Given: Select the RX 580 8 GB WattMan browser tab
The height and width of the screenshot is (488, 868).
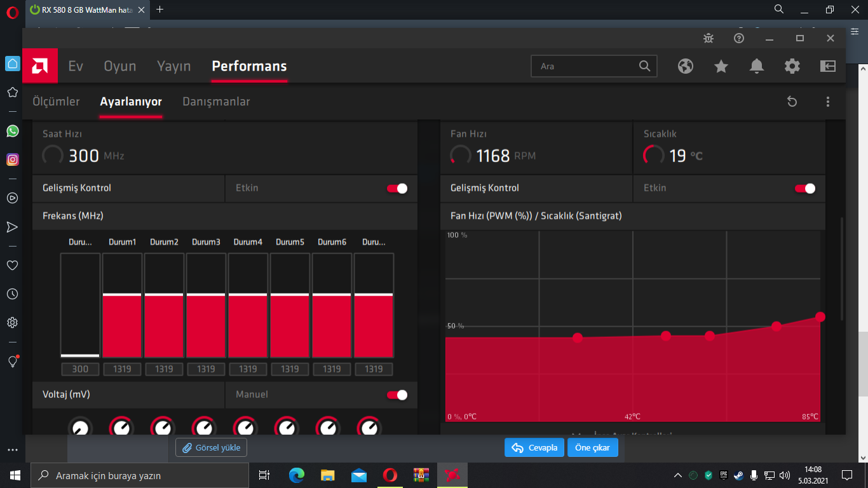Looking at the screenshot, I should tap(87, 10).
